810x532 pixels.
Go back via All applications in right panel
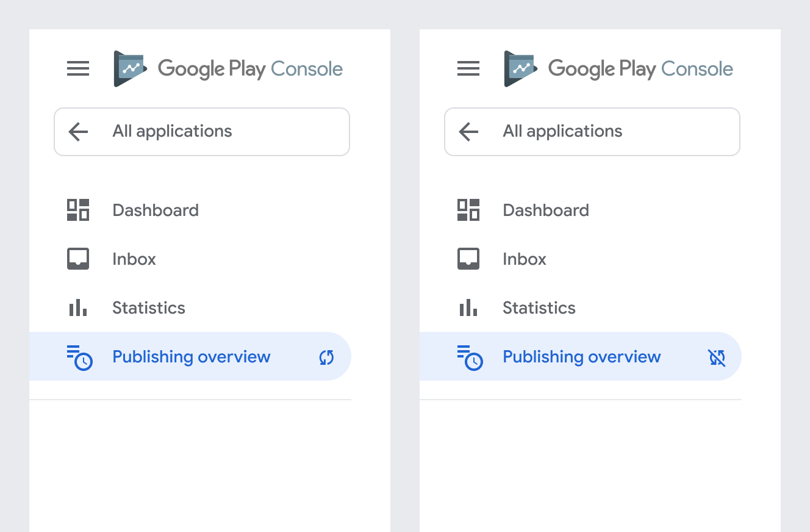[562, 132]
